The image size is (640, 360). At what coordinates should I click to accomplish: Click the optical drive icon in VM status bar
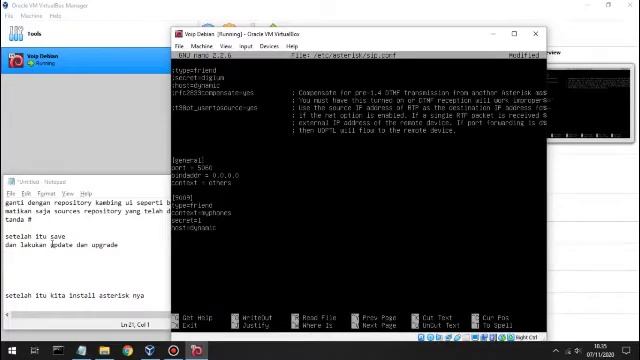(x=430, y=338)
